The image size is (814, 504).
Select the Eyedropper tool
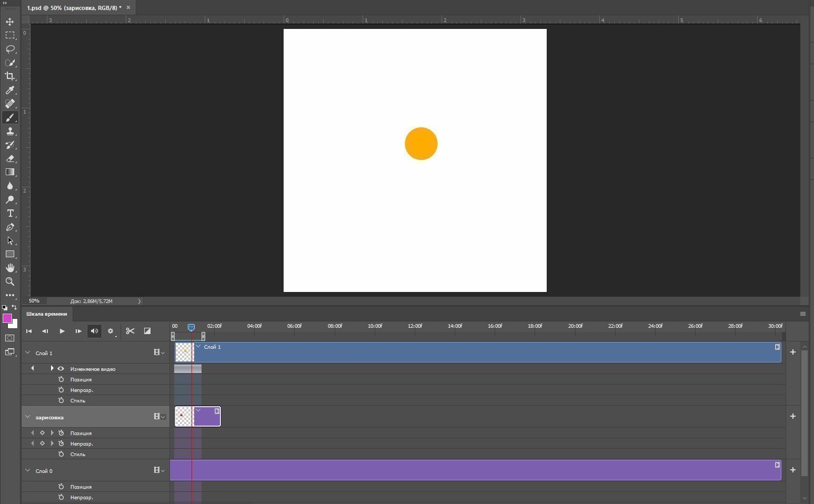pyautogui.click(x=10, y=90)
